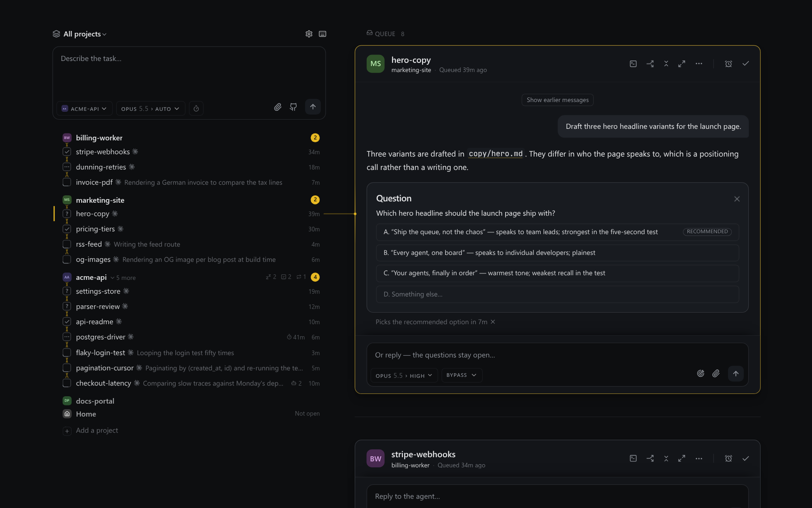Expand the stripe-webhooks card
This screenshot has height=508, width=812.
pyautogui.click(x=681, y=459)
